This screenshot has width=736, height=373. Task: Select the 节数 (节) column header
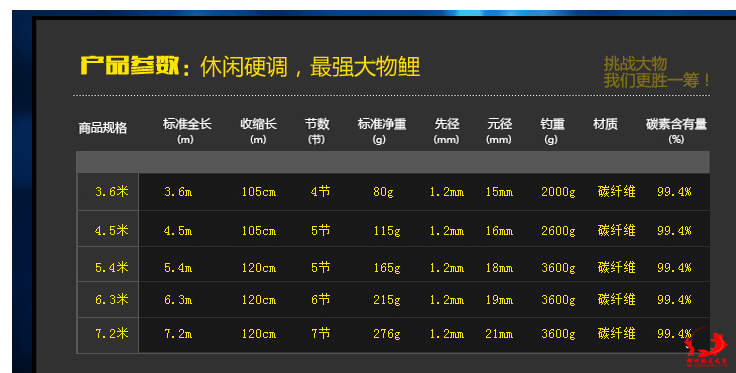(x=317, y=131)
